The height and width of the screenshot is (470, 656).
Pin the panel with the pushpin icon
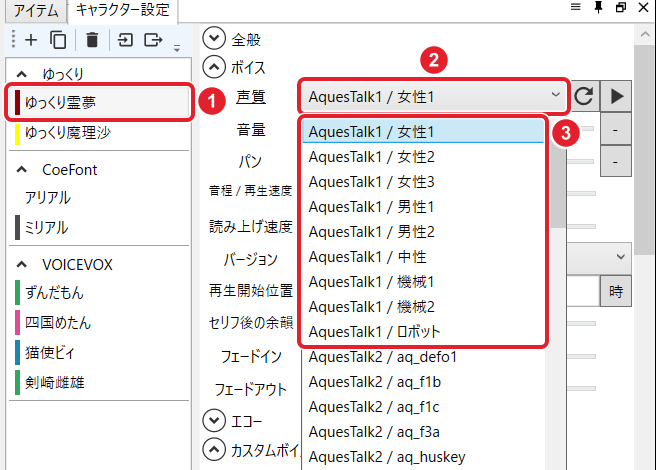pyautogui.click(x=599, y=7)
